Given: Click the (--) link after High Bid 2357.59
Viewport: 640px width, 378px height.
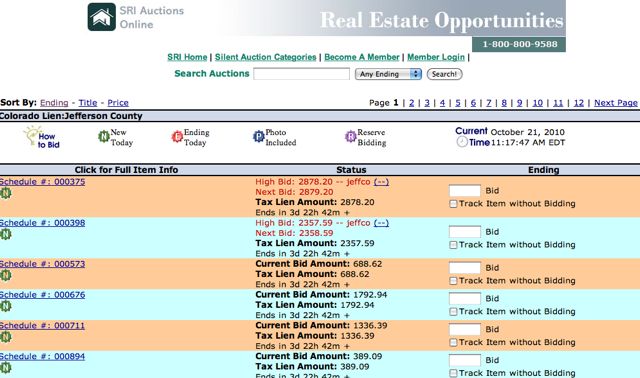Looking at the screenshot, I should pos(381,223).
